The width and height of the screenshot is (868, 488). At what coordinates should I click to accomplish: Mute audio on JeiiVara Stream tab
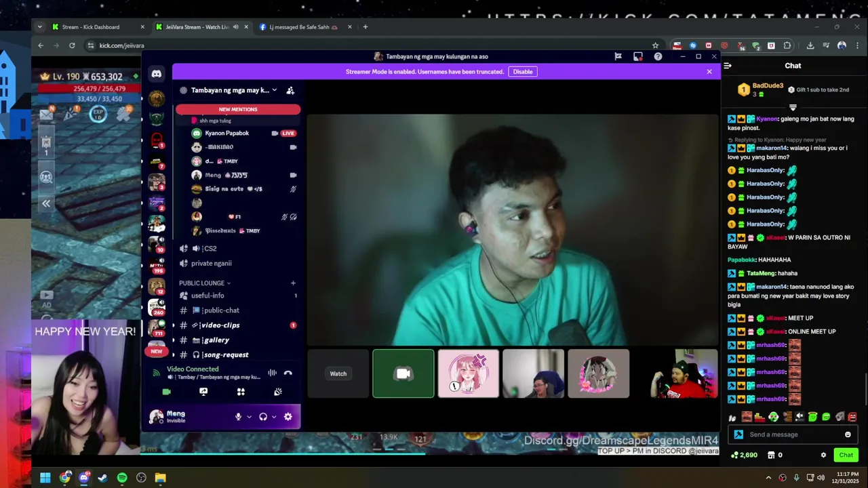coord(235,27)
